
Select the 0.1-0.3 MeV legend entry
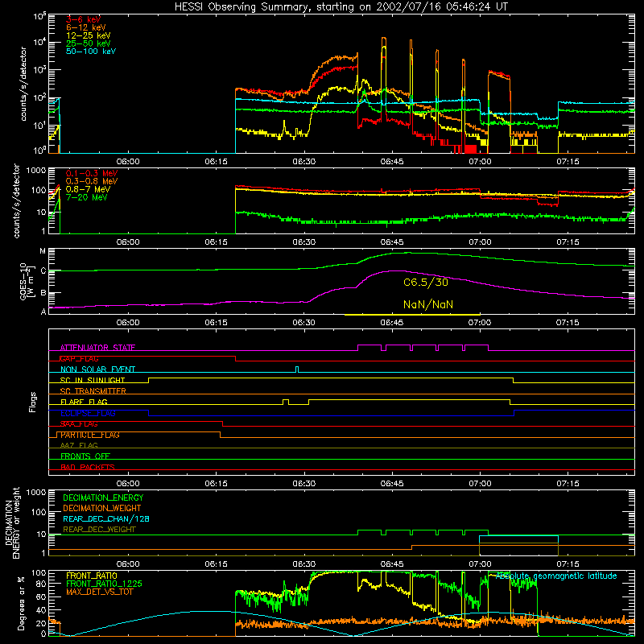pos(92,173)
